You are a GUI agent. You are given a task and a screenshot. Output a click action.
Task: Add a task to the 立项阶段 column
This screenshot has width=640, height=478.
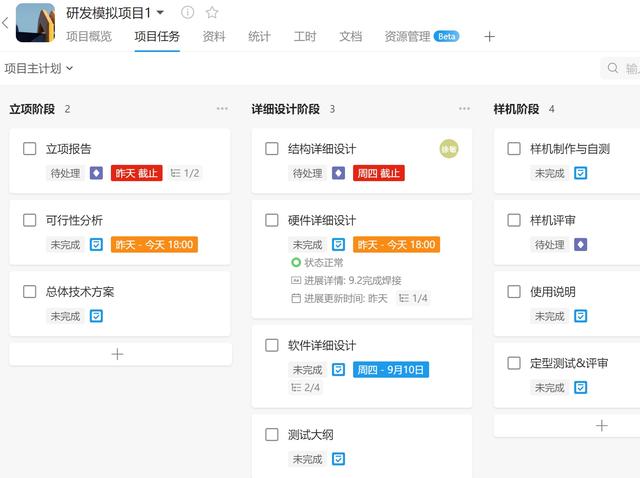click(118, 354)
